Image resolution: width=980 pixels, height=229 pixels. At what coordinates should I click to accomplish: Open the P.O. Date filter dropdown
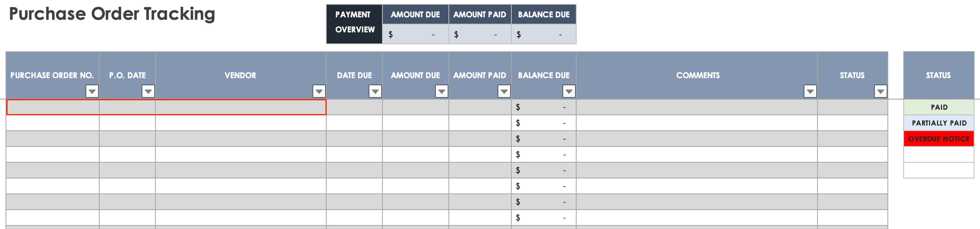tap(148, 92)
